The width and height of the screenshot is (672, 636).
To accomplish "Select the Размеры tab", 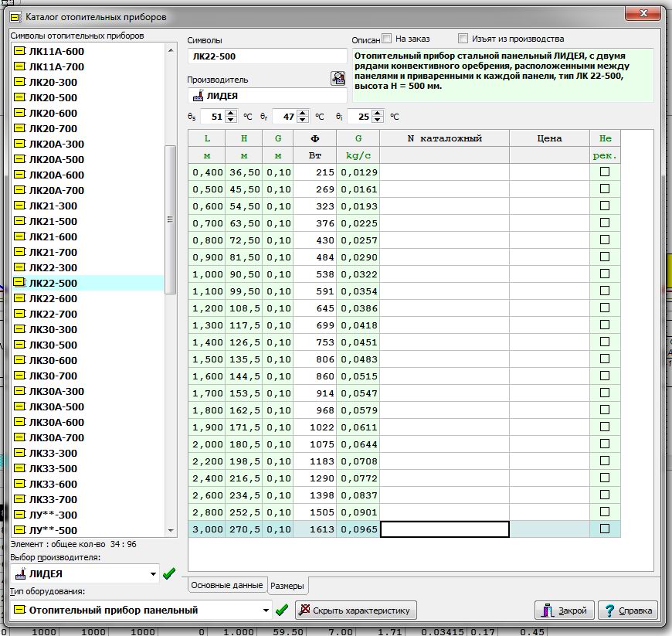I will pos(287,586).
